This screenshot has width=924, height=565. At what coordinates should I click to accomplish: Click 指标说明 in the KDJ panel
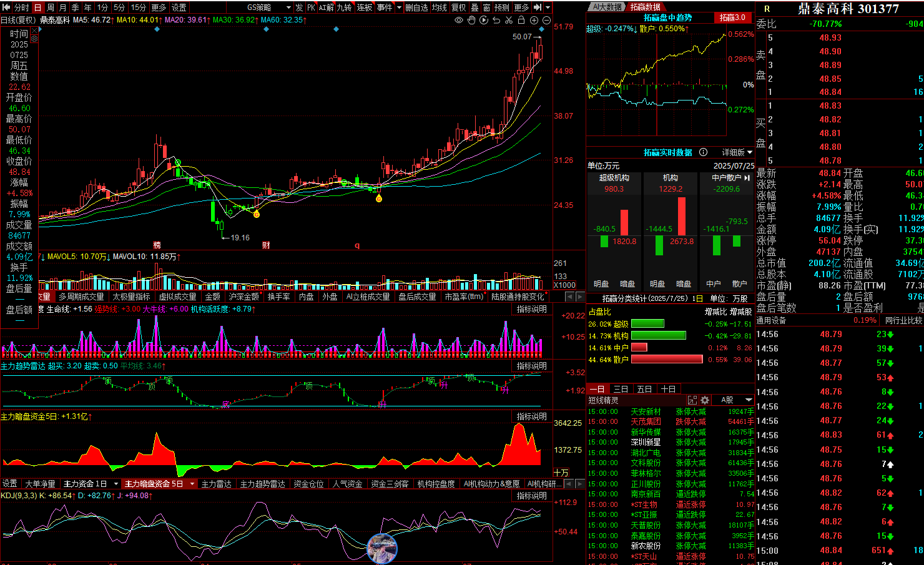531,496
